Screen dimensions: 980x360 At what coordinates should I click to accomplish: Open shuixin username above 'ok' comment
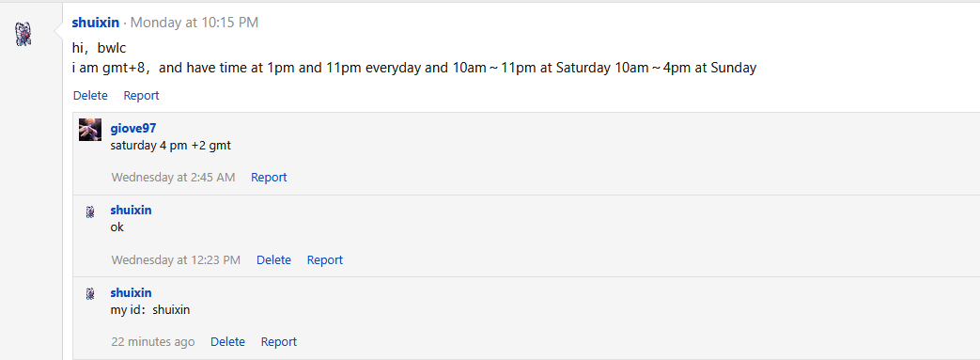[x=132, y=210]
